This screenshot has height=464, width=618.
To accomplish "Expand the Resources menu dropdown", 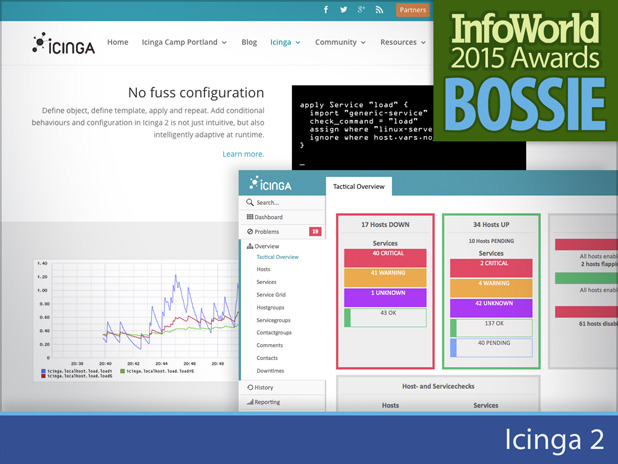I will pos(403,42).
